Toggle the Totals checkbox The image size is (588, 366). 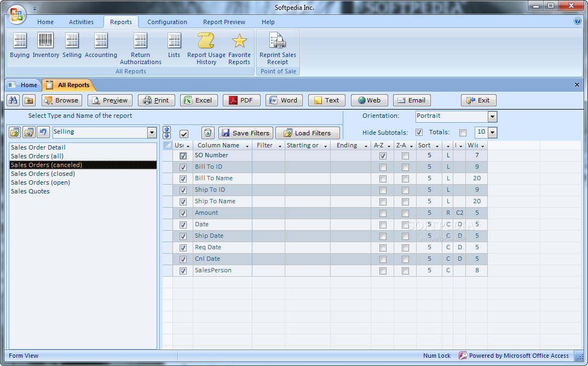click(463, 133)
